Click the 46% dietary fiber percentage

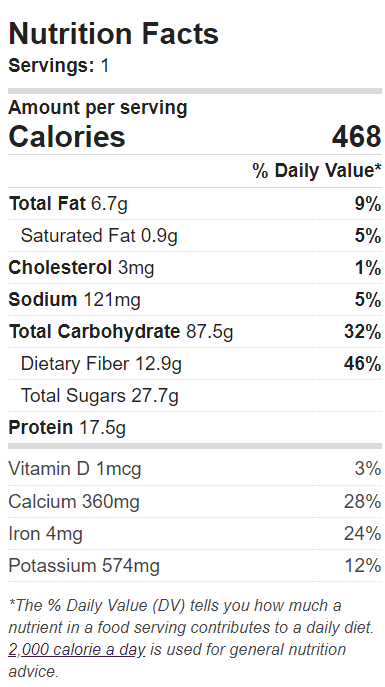pos(362,364)
